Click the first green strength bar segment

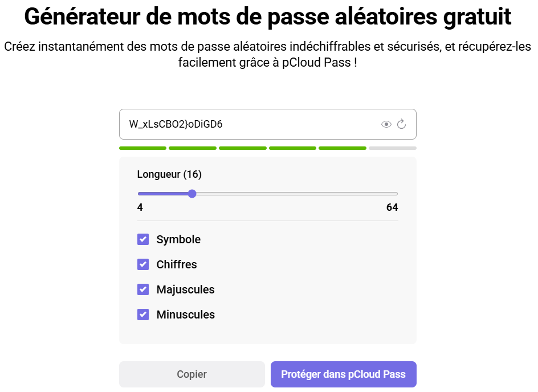[142, 148]
